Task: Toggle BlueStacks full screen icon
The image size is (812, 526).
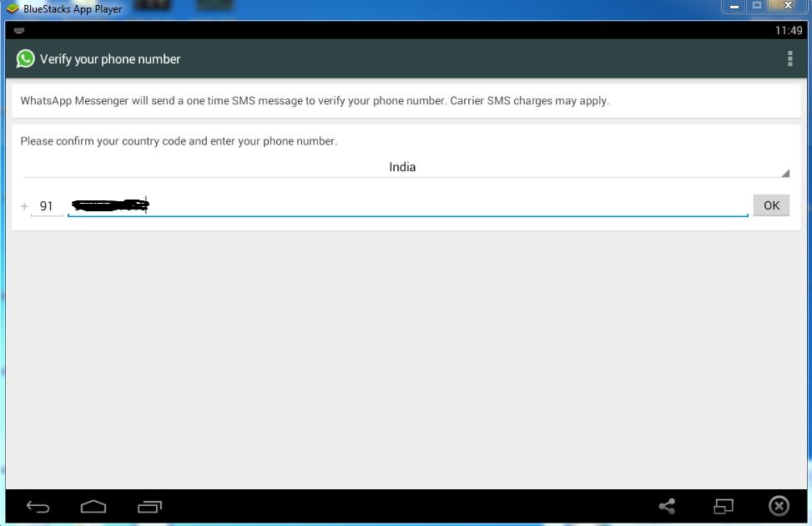Action: pos(724,506)
